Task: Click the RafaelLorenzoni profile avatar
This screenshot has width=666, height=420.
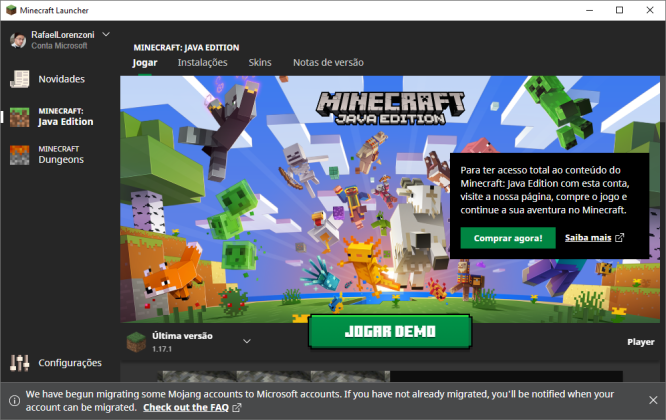Action: (x=18, y=40)
